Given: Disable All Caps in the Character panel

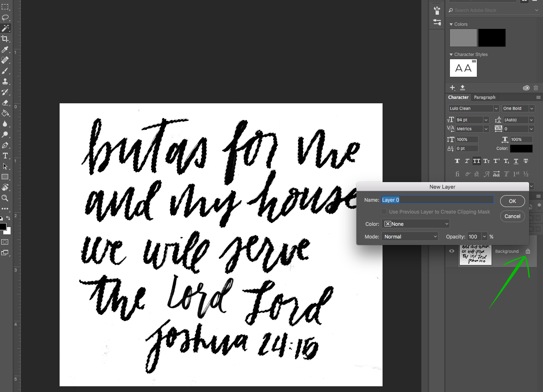Looking at the screenshot, I should 476,161.
